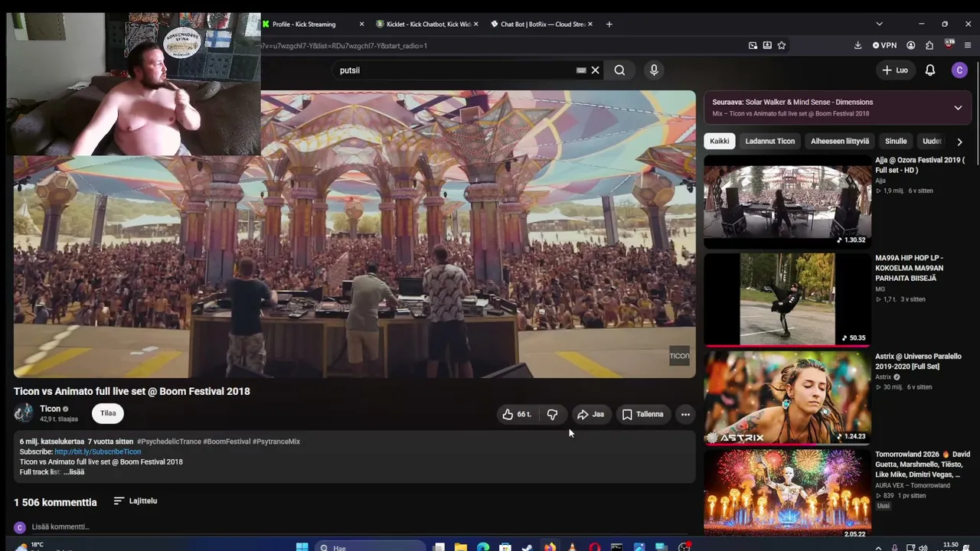Image resolution: width=980 pixels, height=551 pixels.
Task: Select the Ladannut Ticon filter chip
Action: pyautogui.click(x=770, y=141)
